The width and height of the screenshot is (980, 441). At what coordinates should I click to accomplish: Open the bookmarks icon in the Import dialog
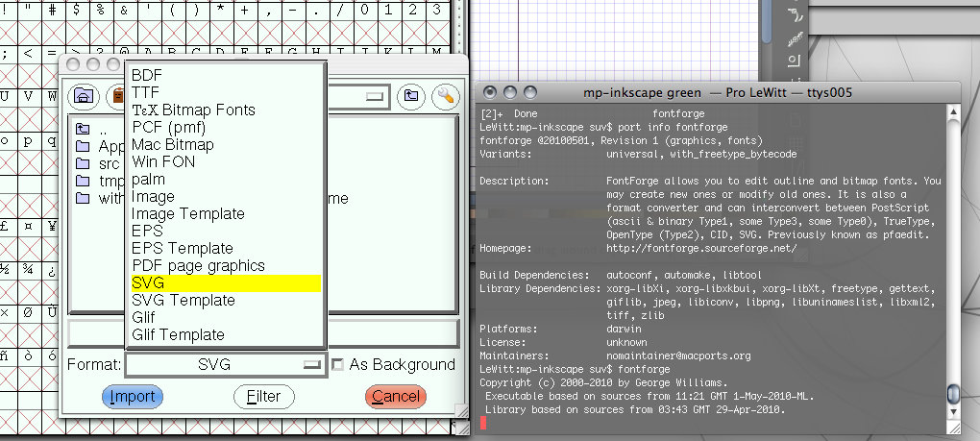click(x=116, y=95)
